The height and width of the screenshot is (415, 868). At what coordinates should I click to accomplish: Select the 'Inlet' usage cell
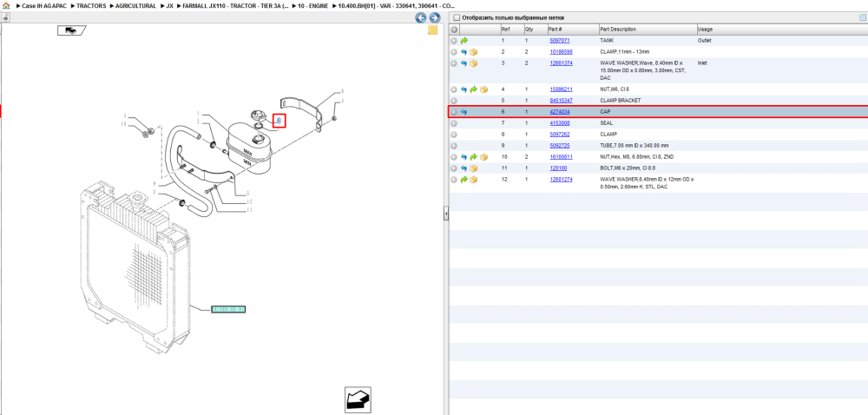point(702,63)
